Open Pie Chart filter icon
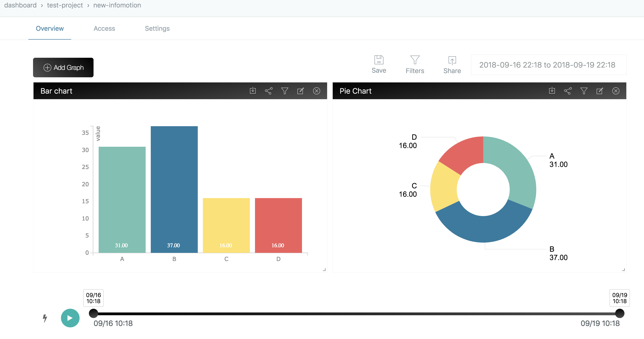Viewport: 644px width, 339px height. click(x=584, y=91)
